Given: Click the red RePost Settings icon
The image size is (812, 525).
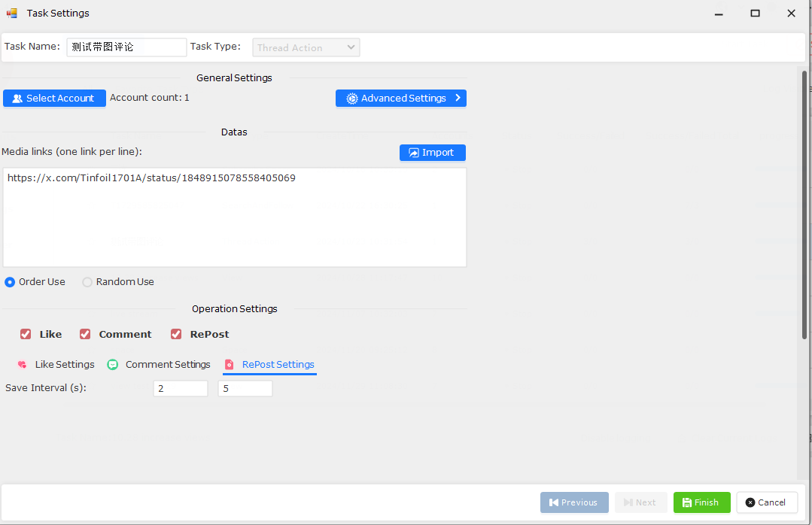Looking at the screenshot, I should [x=230, y=365].
